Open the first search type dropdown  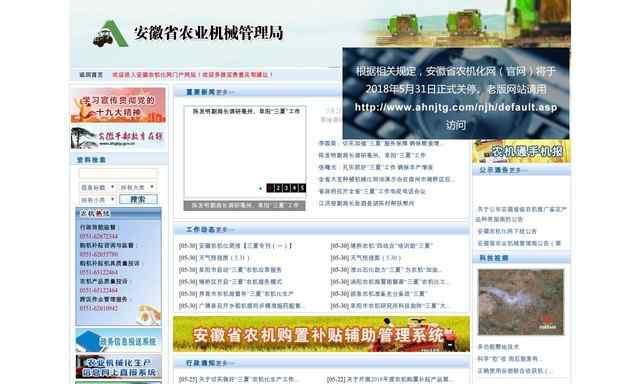(97, 187)
